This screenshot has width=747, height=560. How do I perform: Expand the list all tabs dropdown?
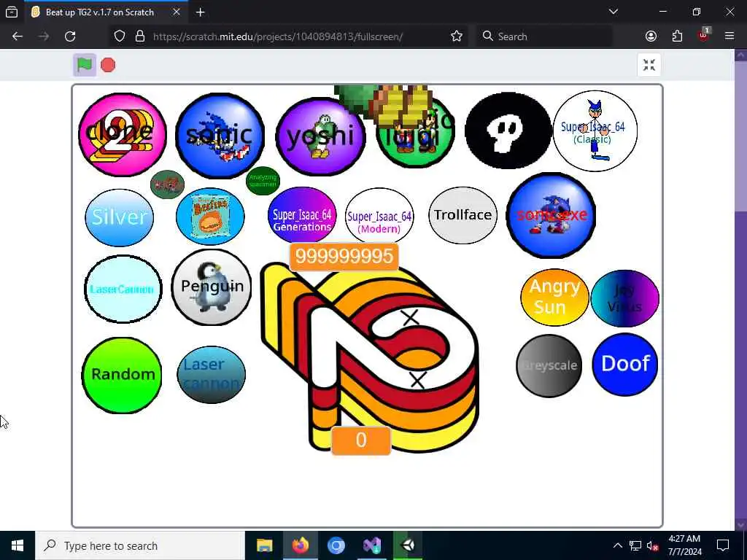tap(614, 12)
